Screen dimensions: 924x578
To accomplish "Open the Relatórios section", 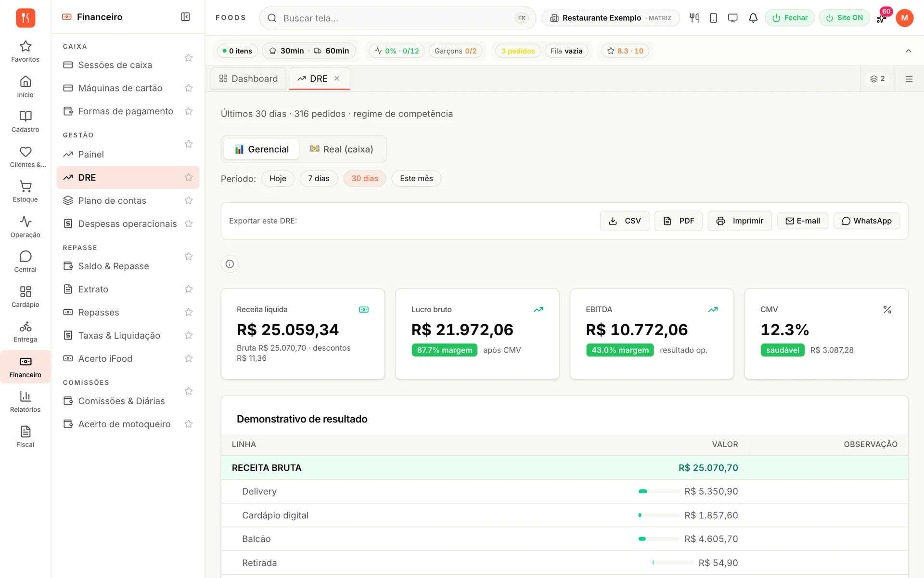I will pos(25,402).
